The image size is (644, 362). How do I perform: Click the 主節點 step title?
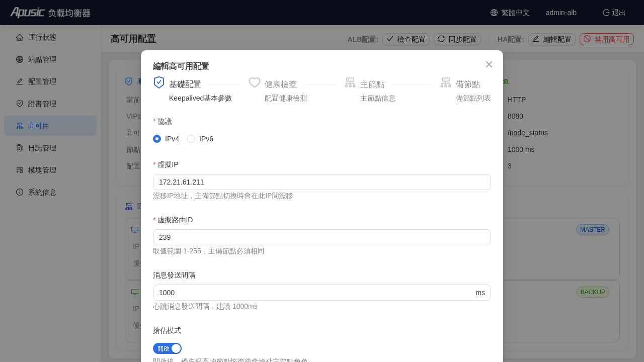372,84
